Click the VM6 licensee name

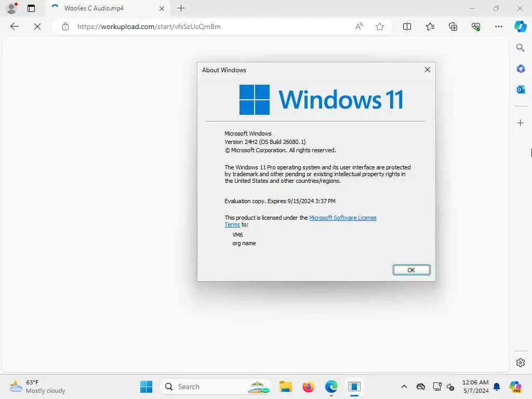237,235
